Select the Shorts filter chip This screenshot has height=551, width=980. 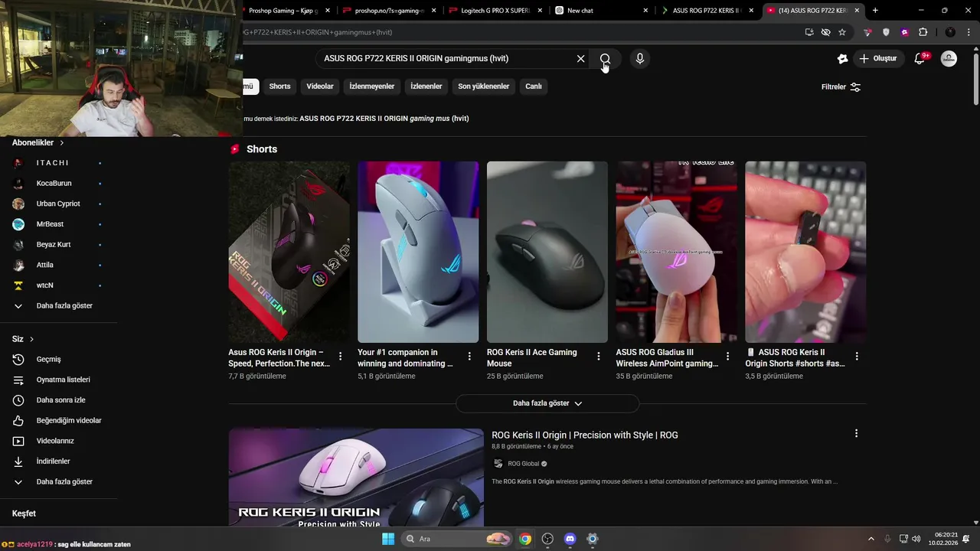pos(279,86)
